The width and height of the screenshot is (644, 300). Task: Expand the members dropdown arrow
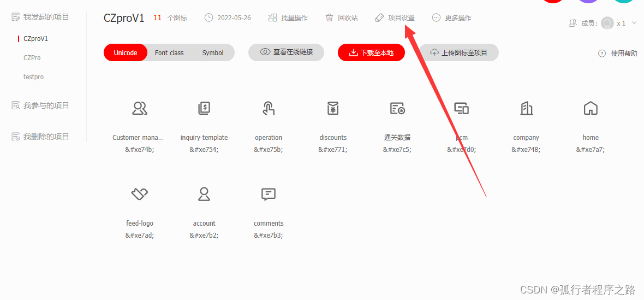(x=635, y=24)
